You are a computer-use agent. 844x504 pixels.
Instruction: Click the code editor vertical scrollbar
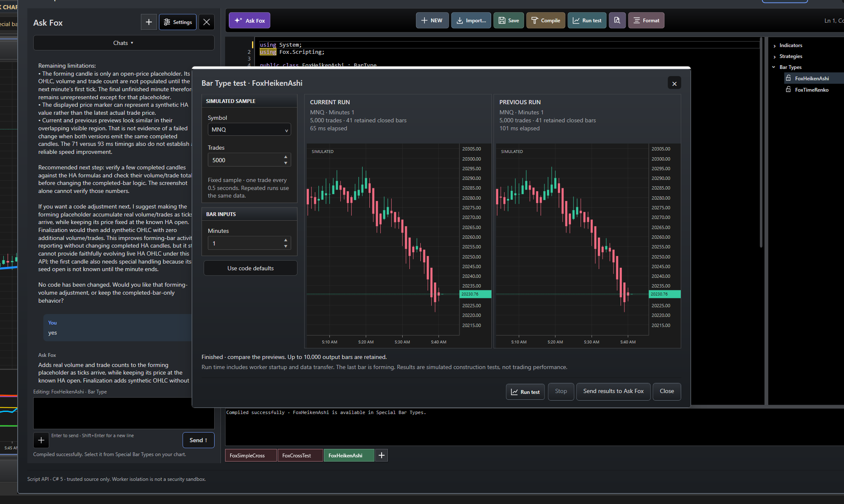click(761, 143)
